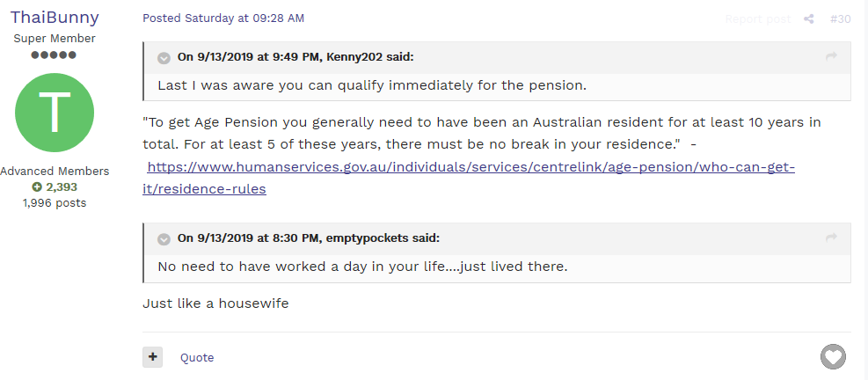868x380 pixels.
Task: Click the Advanced Members group label
Action: (x=55, y=172)
